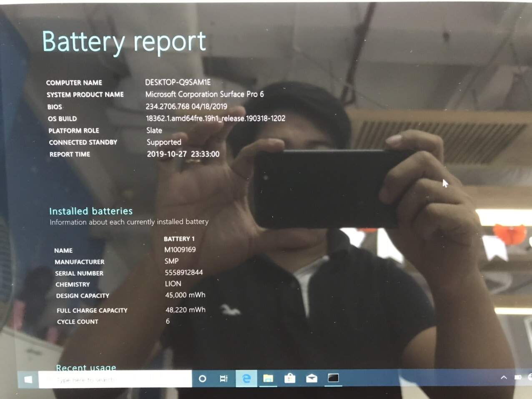The image size is (532, 399).
Task: Click the "Installed batteries" section heading
Action: tap(91, 211)
